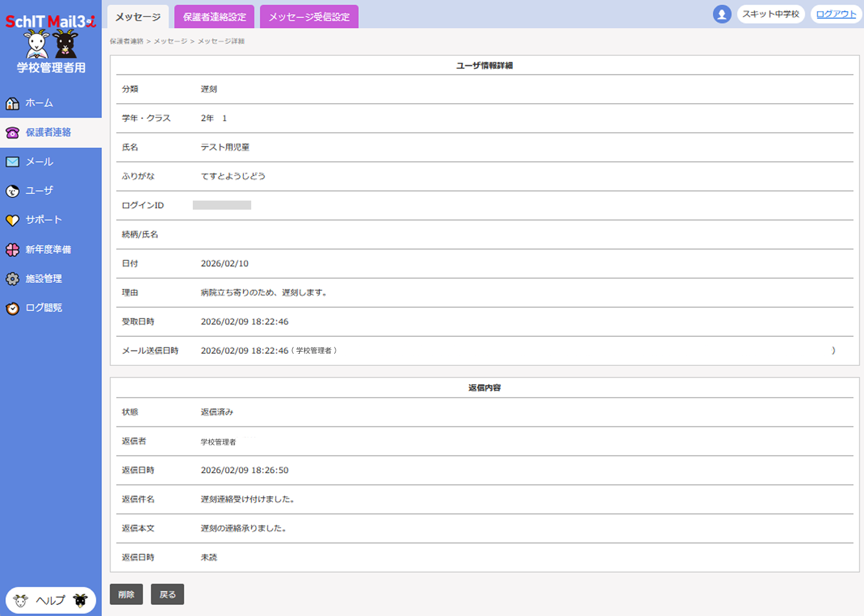Open the ヘルプ button at bottom left
This screenshot has height=616, width=864.
point(51,600)
